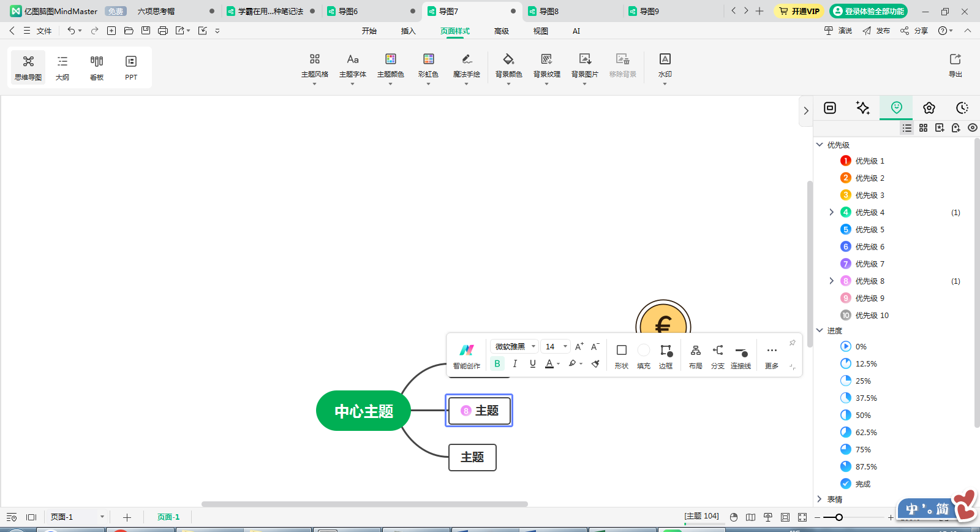The image size is (980, 532).
Task: Click the horizontal canvas scrollbar
Action: (x=364, y=504)
